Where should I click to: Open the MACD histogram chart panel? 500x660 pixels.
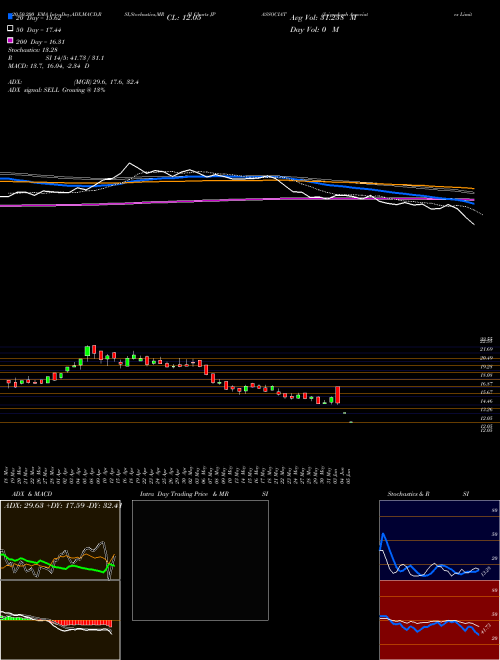[x=60, y=620]
